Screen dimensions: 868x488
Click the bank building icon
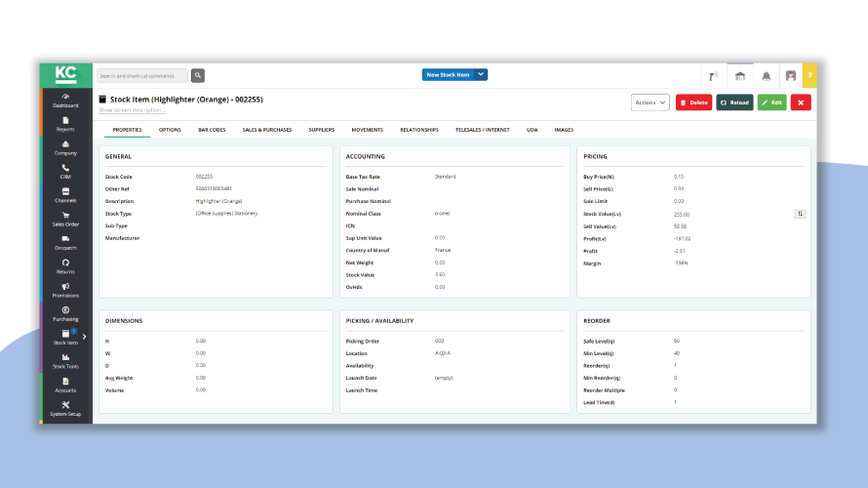click(740, 76)
